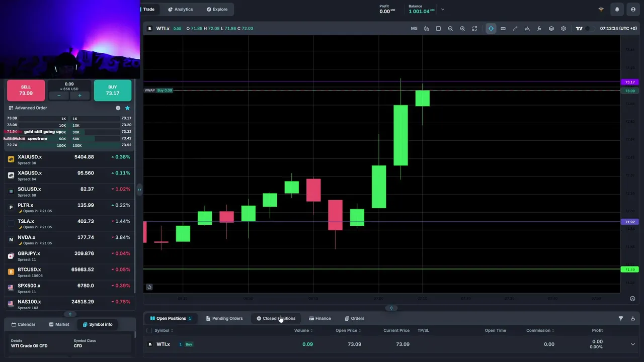644x362 pixels.
Task: Open chart settings gear
Action: (x=563, y=29)
